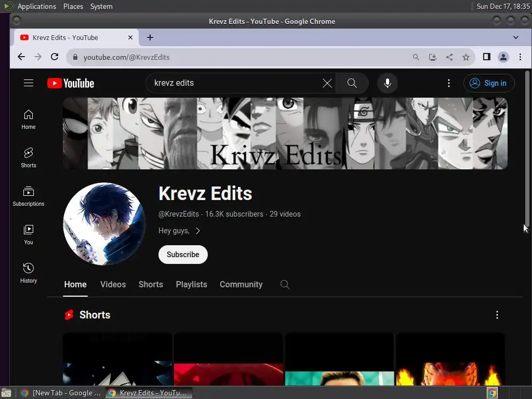Click the address bar URL
This screenshot has width=532, height=399.
pyautogui.click(x=126, y=57)
